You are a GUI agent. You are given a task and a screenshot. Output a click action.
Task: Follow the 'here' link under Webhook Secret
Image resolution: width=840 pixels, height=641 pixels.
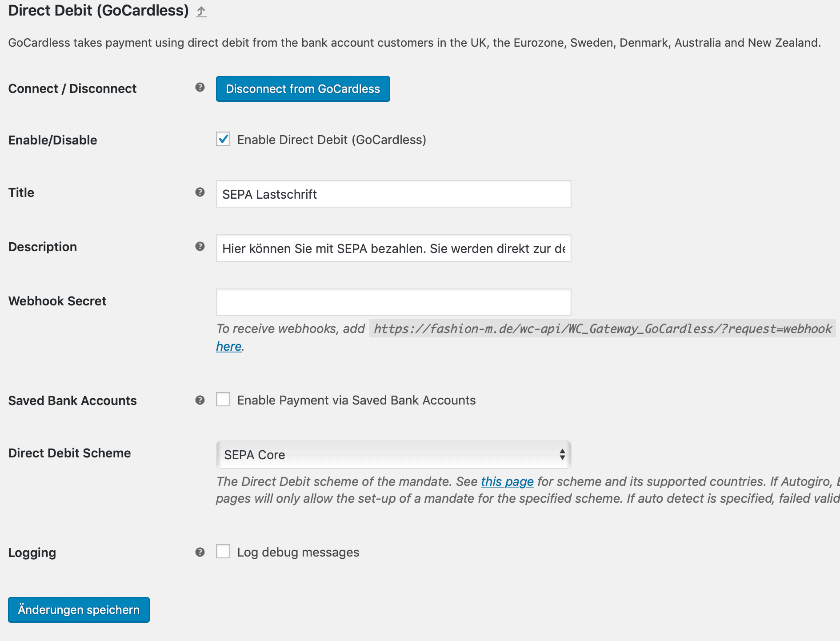tap(228, 346)
